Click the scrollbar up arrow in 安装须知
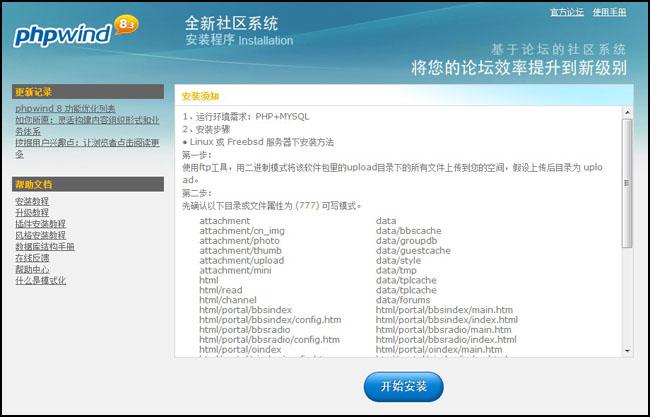Viewport: 650px width, 417px height. coord(627,112)
